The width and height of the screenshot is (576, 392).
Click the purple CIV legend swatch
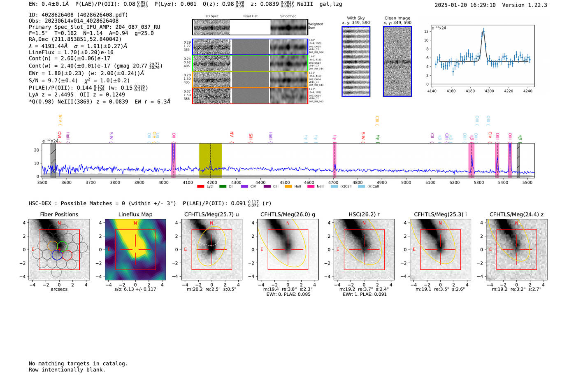click(x=244, y=187)
